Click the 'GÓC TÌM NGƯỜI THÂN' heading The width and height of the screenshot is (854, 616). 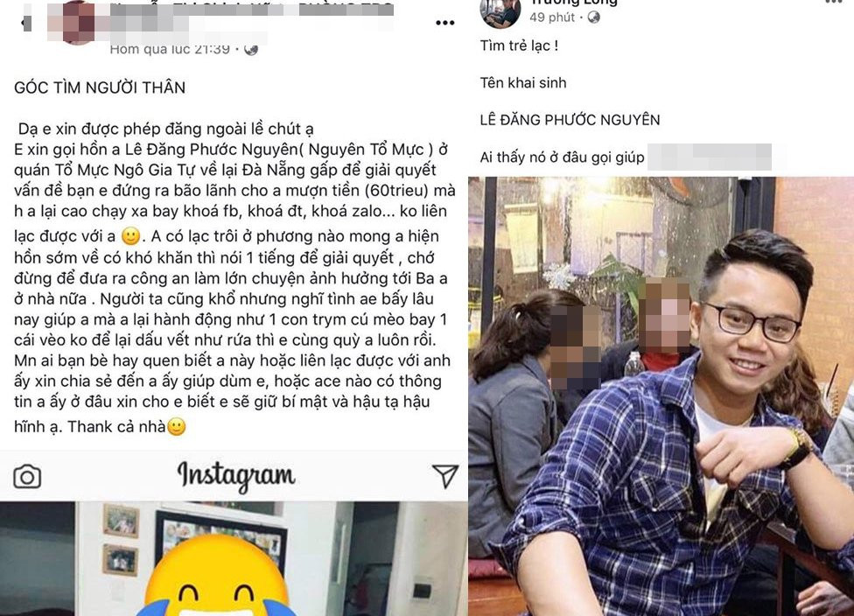coord(100,87)
